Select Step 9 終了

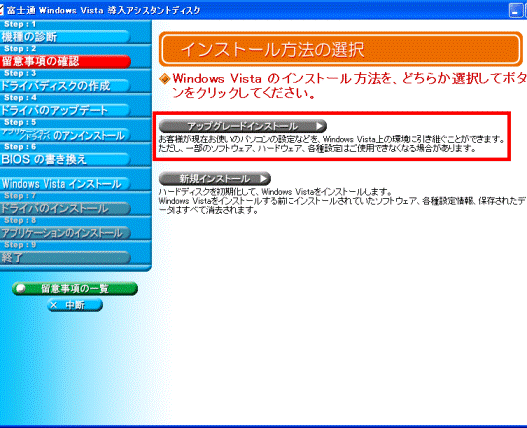(65, 258)
